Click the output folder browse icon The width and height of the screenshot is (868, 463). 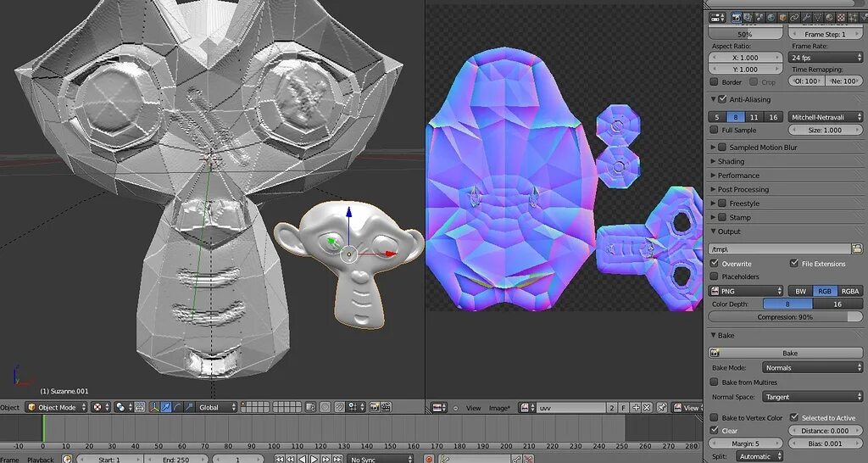[858, 248]
